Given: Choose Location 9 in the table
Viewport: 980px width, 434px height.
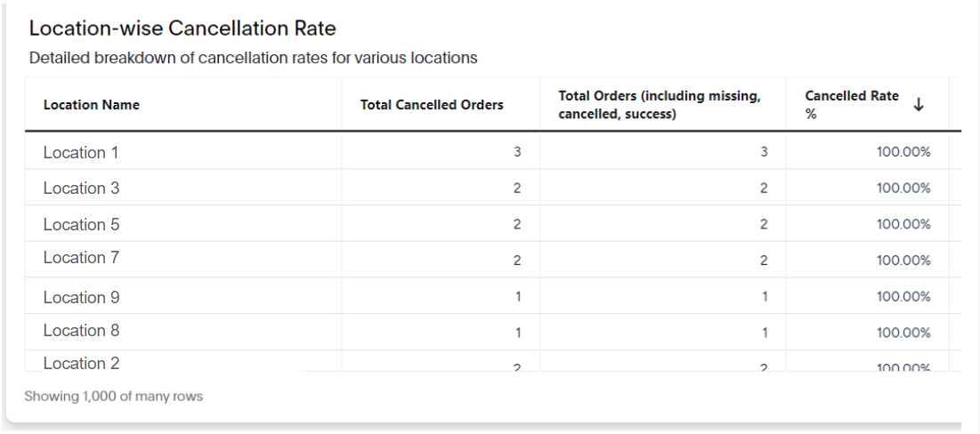Looking at the screenshot, I should pos(81,297).
